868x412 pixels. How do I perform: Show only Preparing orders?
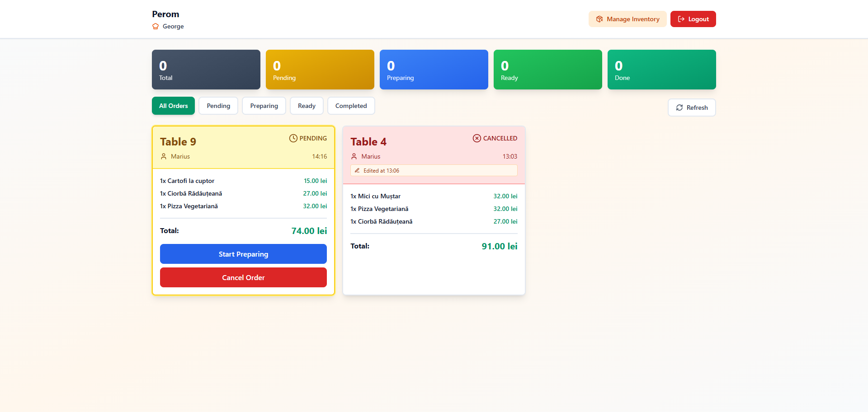(264, 106)
